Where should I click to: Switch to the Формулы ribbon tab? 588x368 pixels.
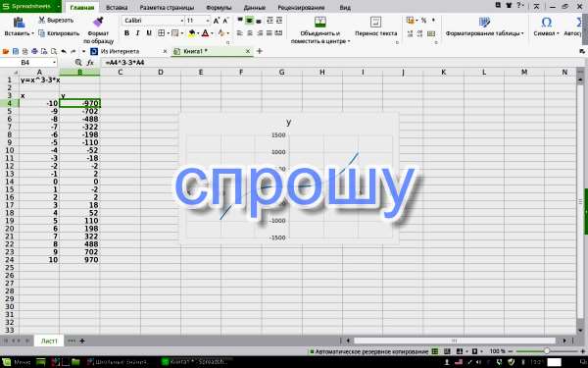219,8
